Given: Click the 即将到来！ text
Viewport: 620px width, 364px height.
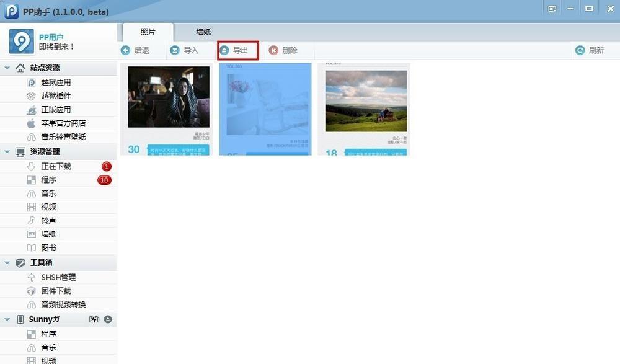Looking at the screenshot, I should (56, 47).
